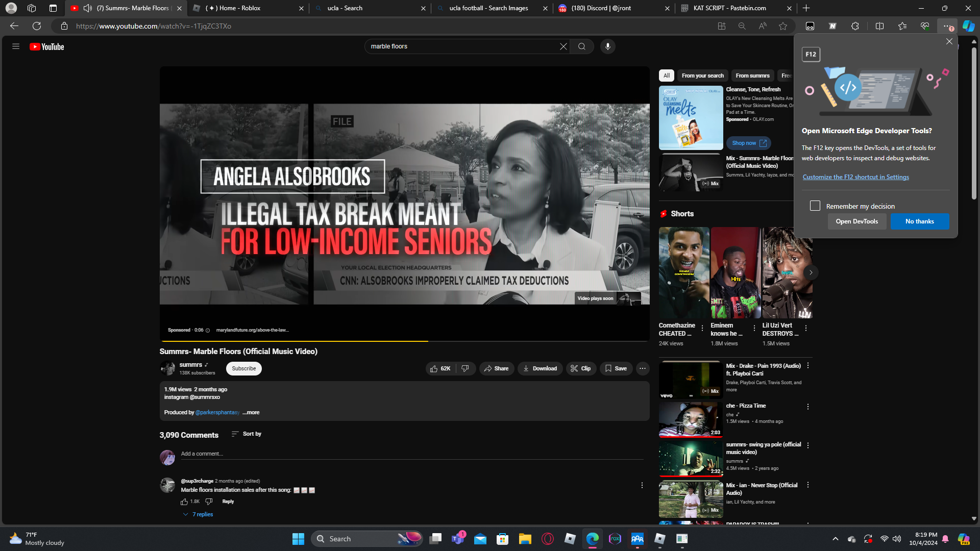Click Open DevTools in the F12 prompt
The width and height of the screenshot is (980, 551).
point(857,221)
